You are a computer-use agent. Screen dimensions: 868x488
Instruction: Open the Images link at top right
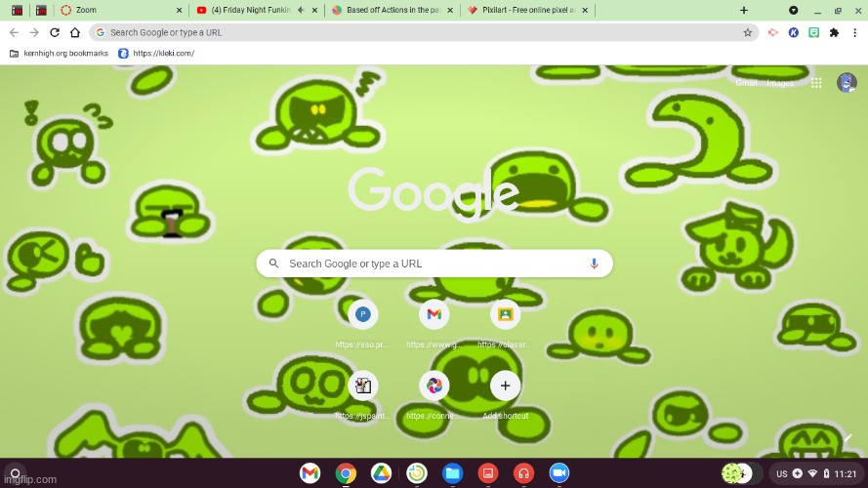pos(780,83)
